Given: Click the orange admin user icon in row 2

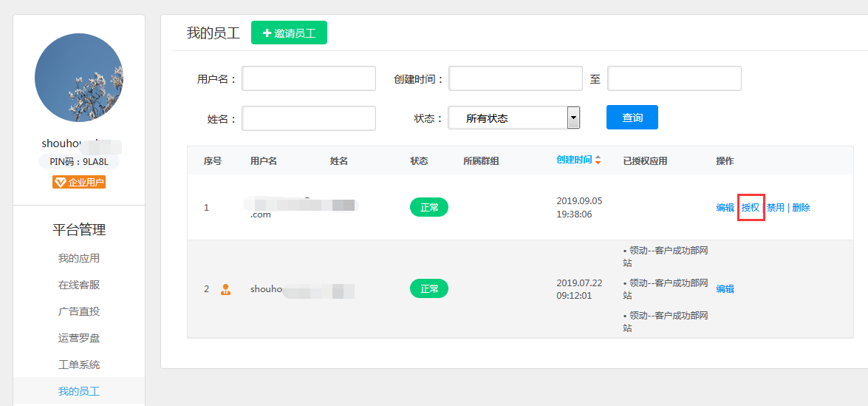Looking at the screenshot, I should (225, 289).
